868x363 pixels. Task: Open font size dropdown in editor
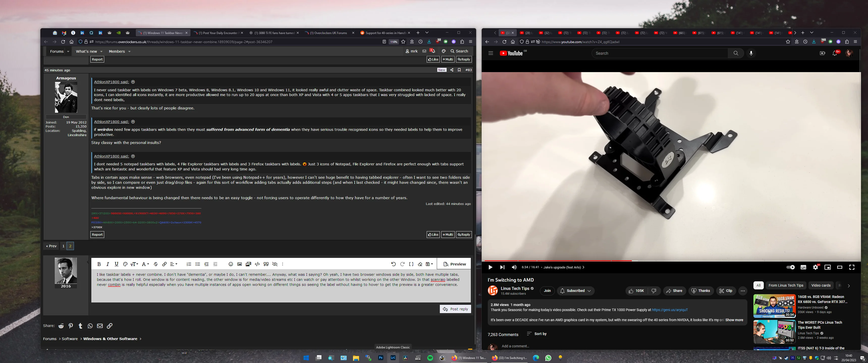pos(134,264)
